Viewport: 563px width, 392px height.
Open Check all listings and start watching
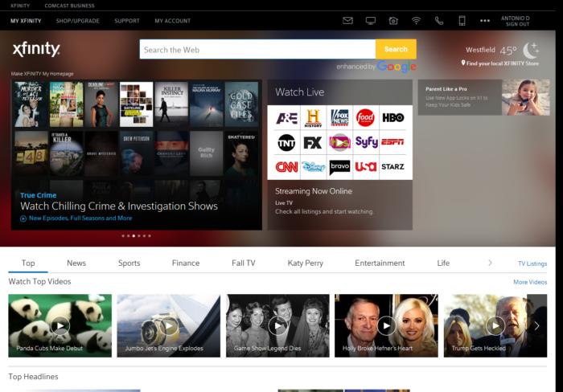(x=324, y=211)
